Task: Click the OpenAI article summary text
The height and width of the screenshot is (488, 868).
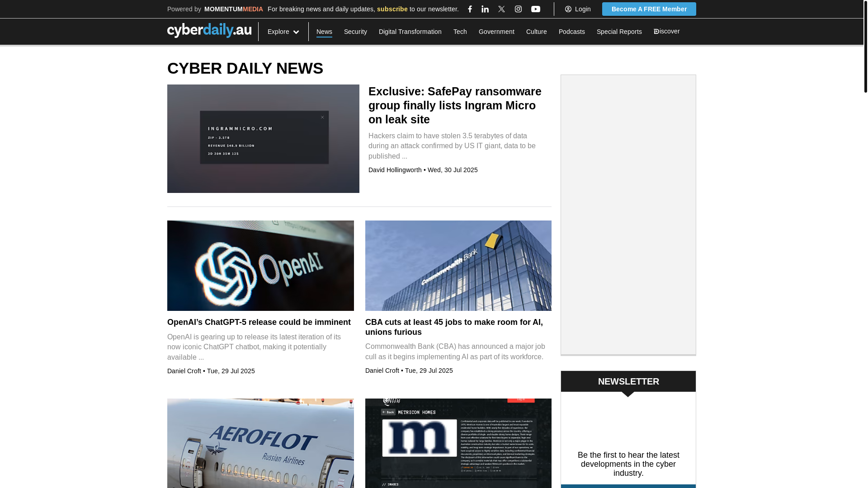Action: 254,347
